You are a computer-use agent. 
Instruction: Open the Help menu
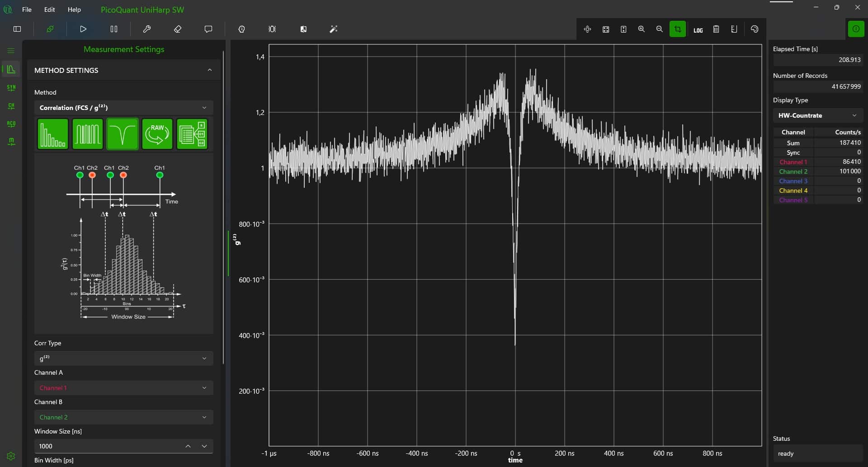[74, 10]
